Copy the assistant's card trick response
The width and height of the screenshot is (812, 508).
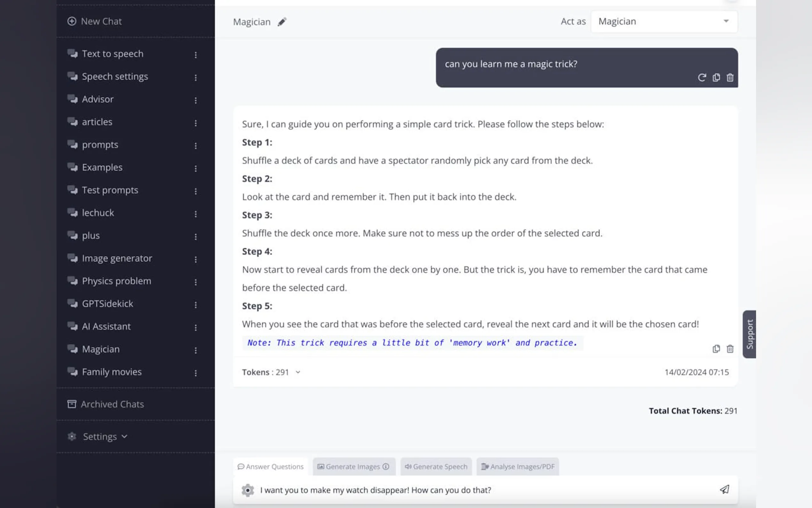(716, 349)
